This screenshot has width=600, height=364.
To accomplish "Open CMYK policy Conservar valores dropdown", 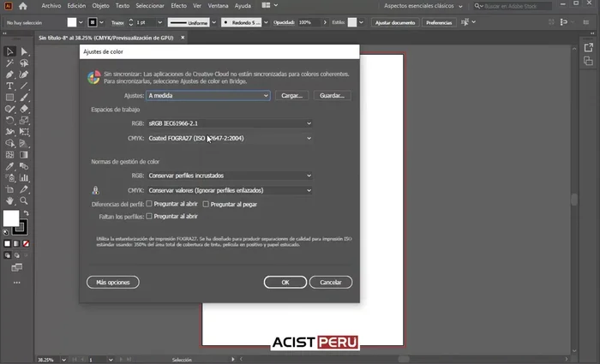I will pos(230,190).
